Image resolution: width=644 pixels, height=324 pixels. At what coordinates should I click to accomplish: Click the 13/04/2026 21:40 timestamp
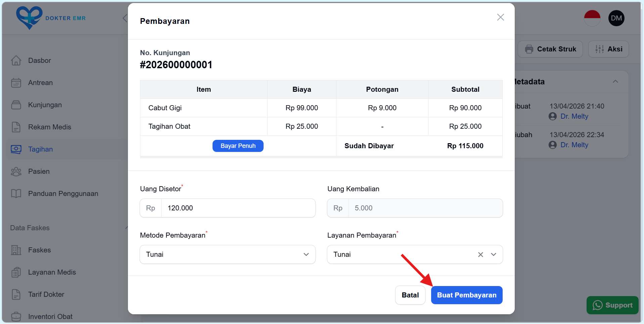coord(577,106)
